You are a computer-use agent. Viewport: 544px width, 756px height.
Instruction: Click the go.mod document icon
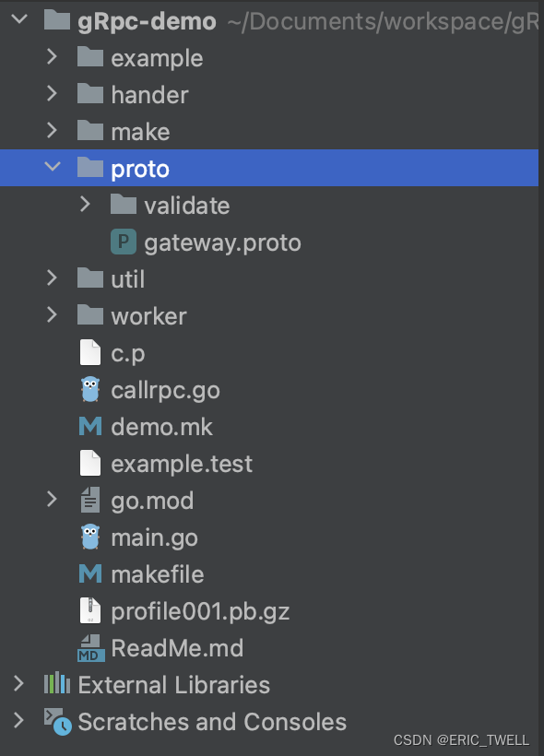click(x=90, y=500)
